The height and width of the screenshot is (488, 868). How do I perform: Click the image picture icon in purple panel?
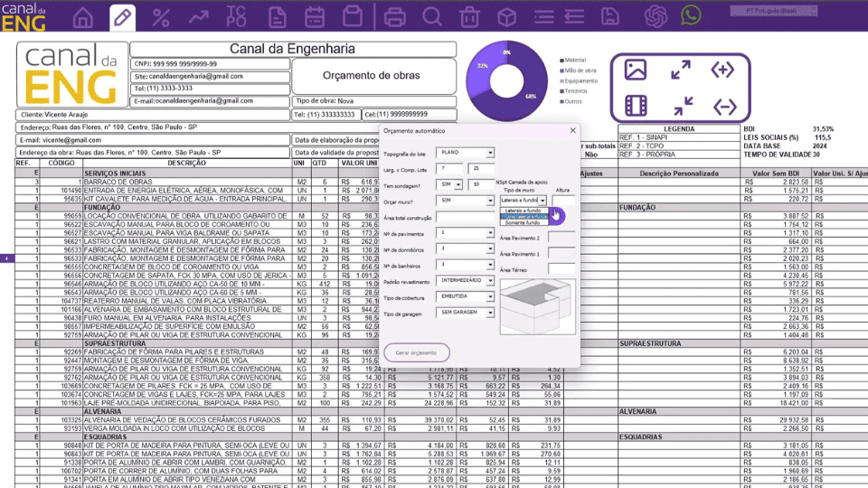636,70
